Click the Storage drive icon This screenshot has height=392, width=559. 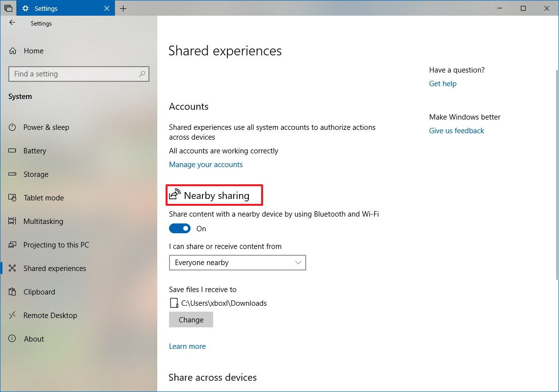tap(12, 174)
